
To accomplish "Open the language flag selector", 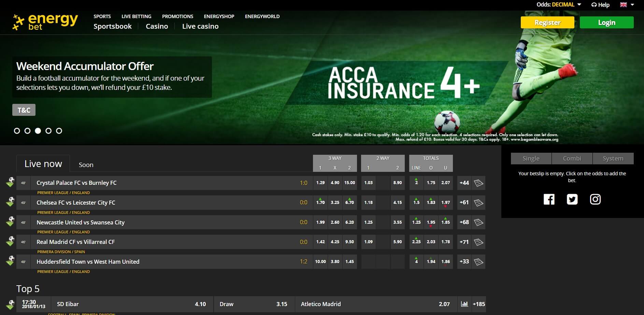I will pyautogui.click(x=627, y=5).
